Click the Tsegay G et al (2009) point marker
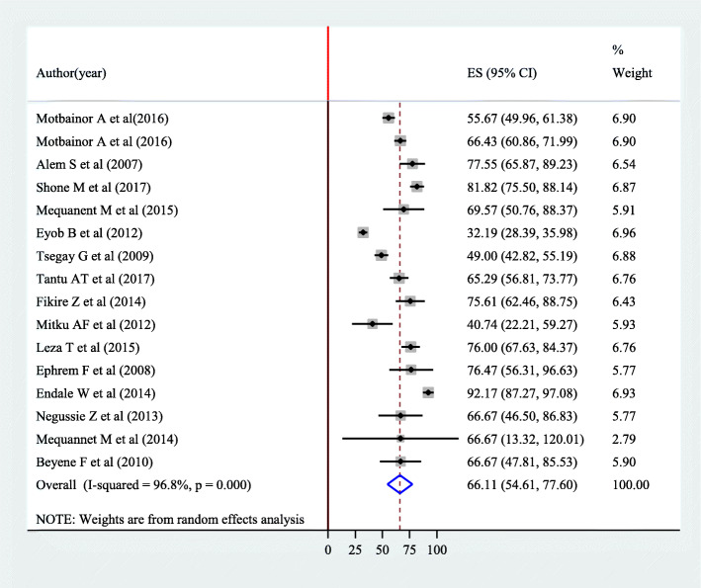 point(382,255)
